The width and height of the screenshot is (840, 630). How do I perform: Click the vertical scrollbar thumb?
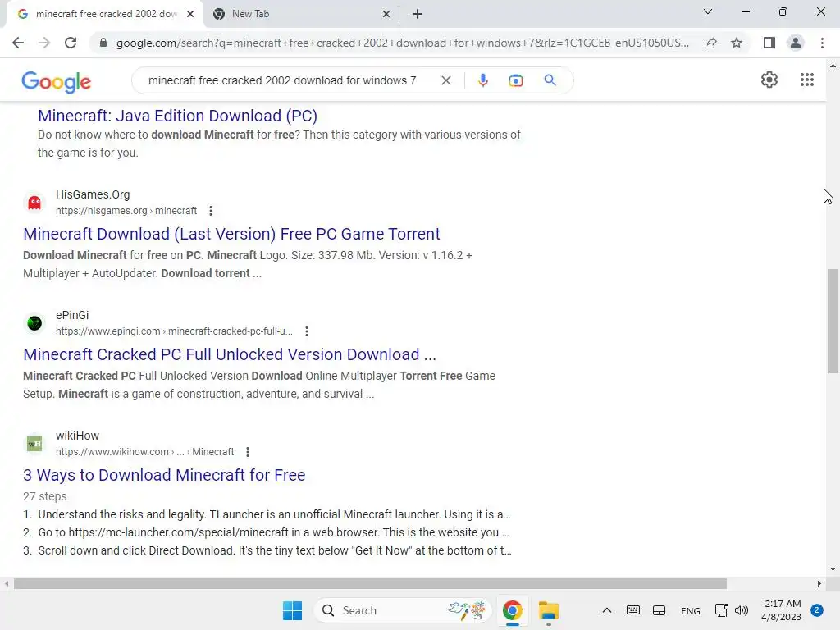(833, 321)
